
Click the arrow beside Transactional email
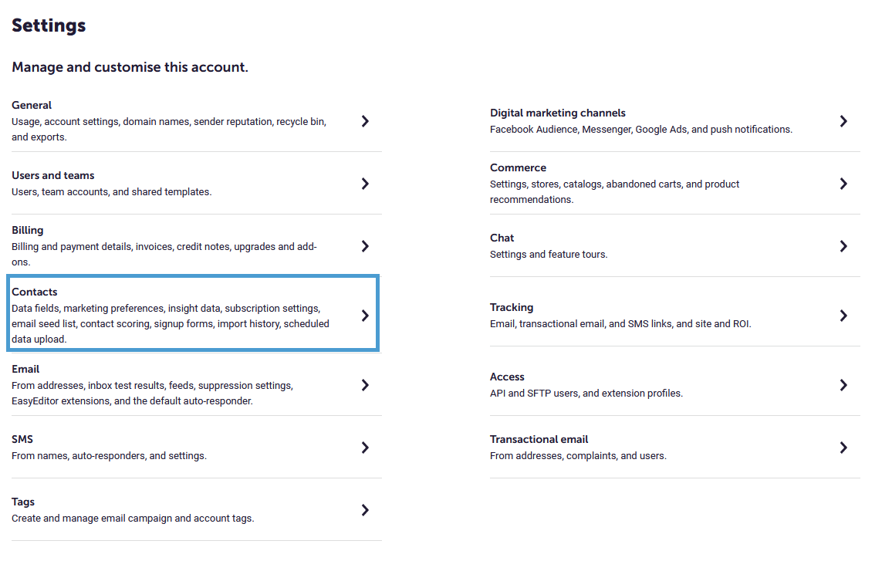tap(843, 448)
